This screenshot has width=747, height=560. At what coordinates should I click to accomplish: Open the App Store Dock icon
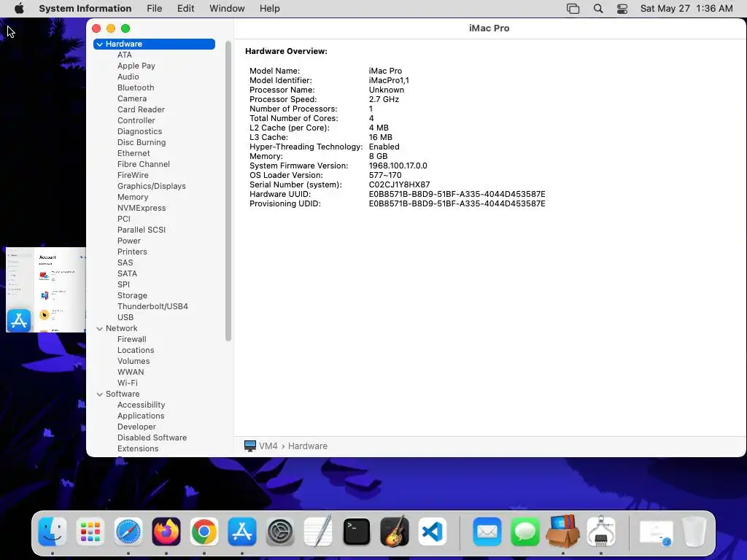pyautogui.click(x=242, y=532)
